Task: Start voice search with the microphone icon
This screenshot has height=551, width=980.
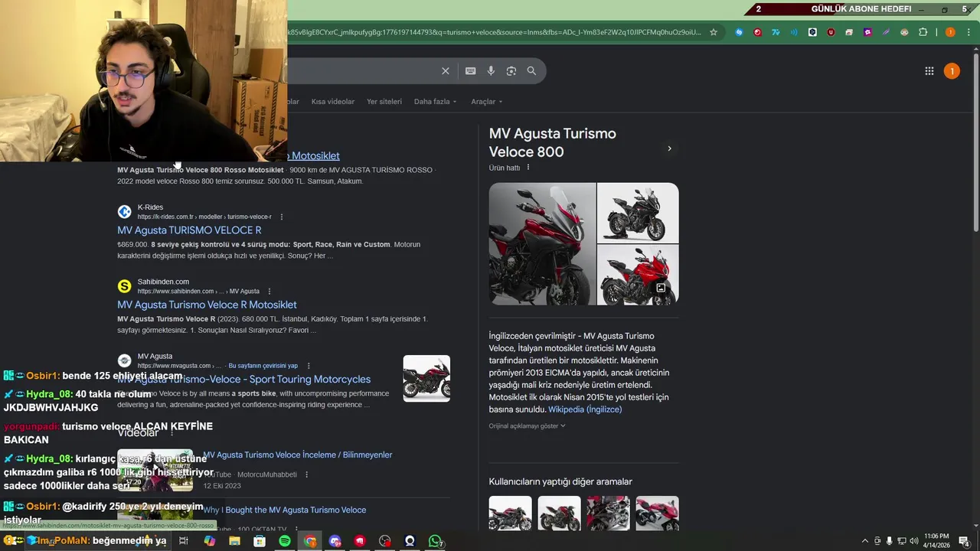Action: [491, 70]
